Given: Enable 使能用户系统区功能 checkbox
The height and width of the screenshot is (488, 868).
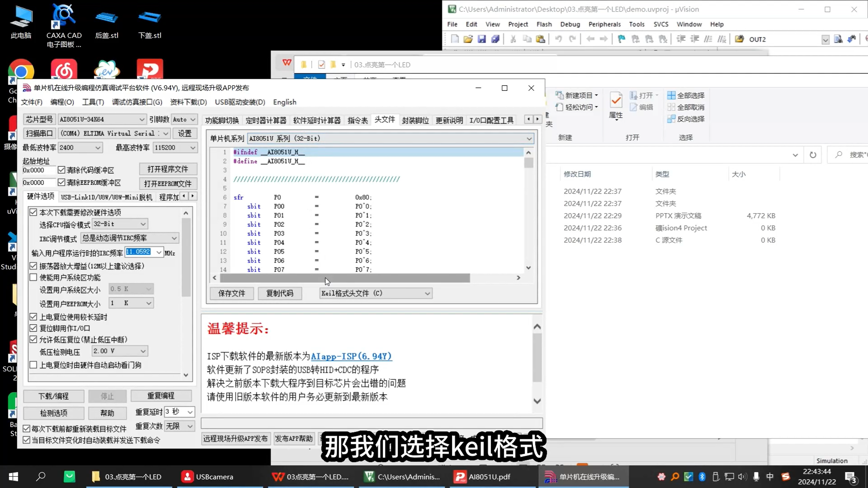Looking at the screenshot, I should coord(33,277).
